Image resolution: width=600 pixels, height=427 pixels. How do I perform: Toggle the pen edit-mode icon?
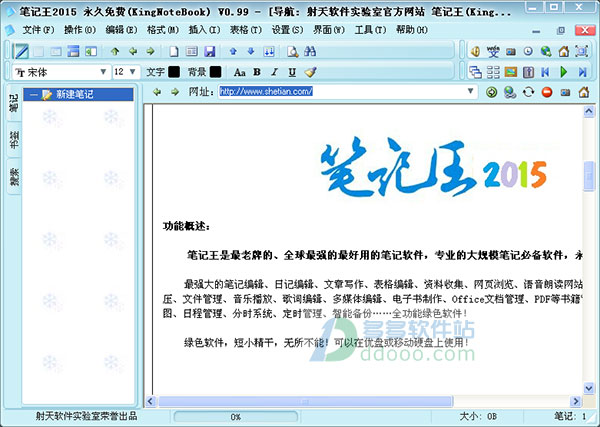coord(20,51)
